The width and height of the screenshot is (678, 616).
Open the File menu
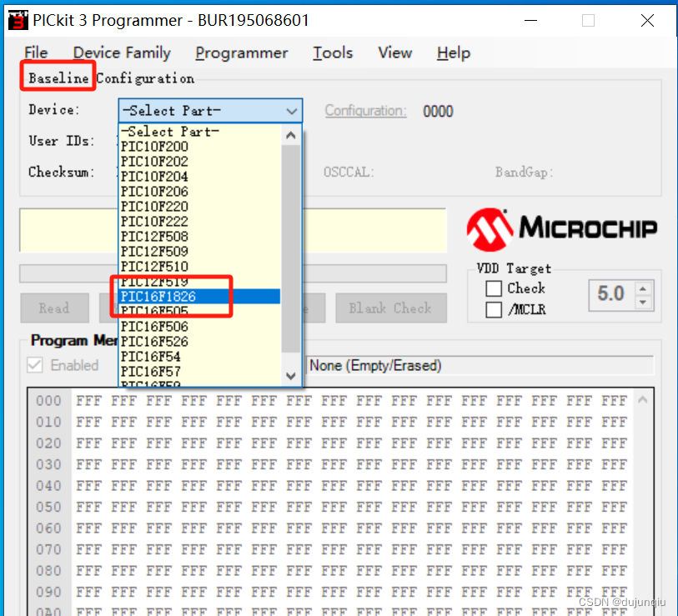coord(36,53)
